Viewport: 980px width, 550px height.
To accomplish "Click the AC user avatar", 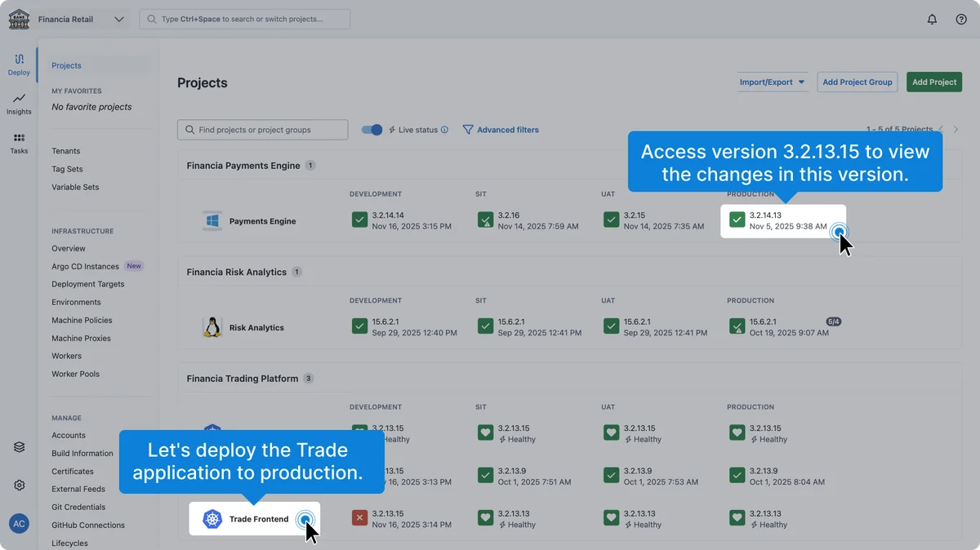I will point(19,524).
